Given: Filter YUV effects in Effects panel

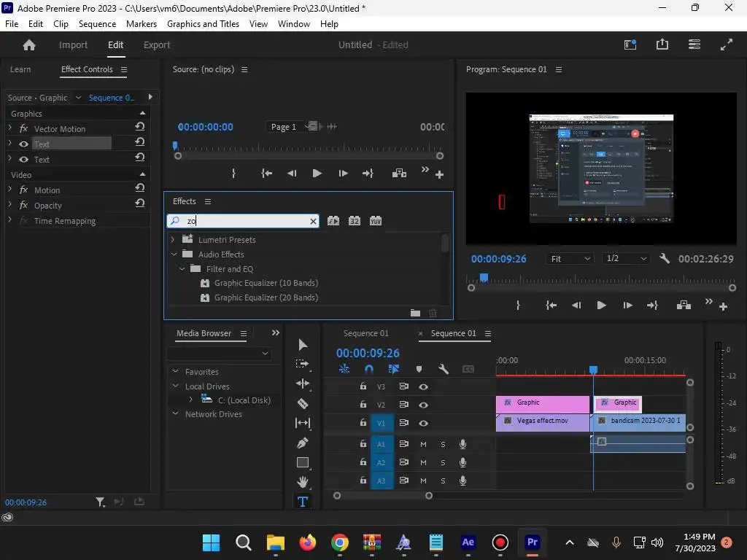Looking at the screenshot, I should tap(376, 221).
